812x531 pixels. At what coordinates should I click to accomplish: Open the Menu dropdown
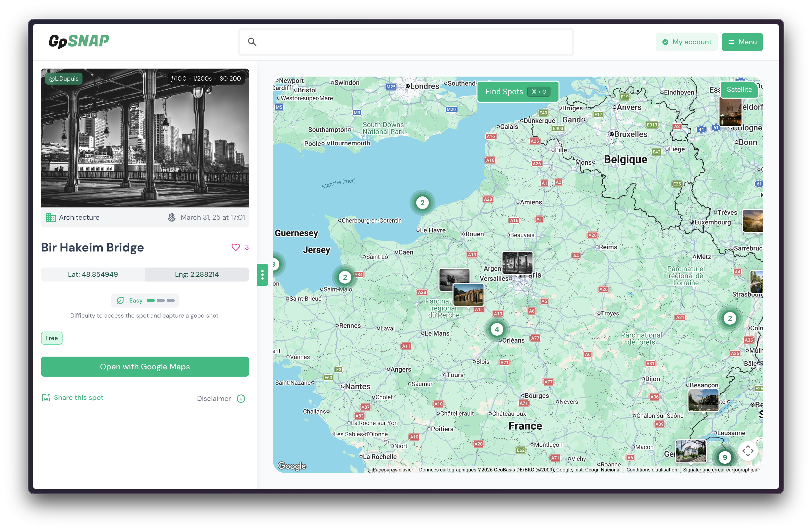[x=742, y=42]
